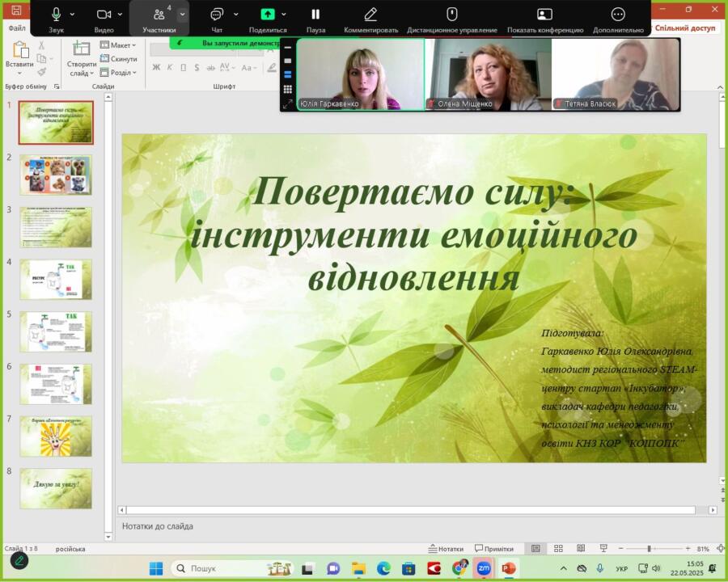Viewport: 728px width, 582px height.
Task: Fit slide to current window icon
Action: click(721, 549)
